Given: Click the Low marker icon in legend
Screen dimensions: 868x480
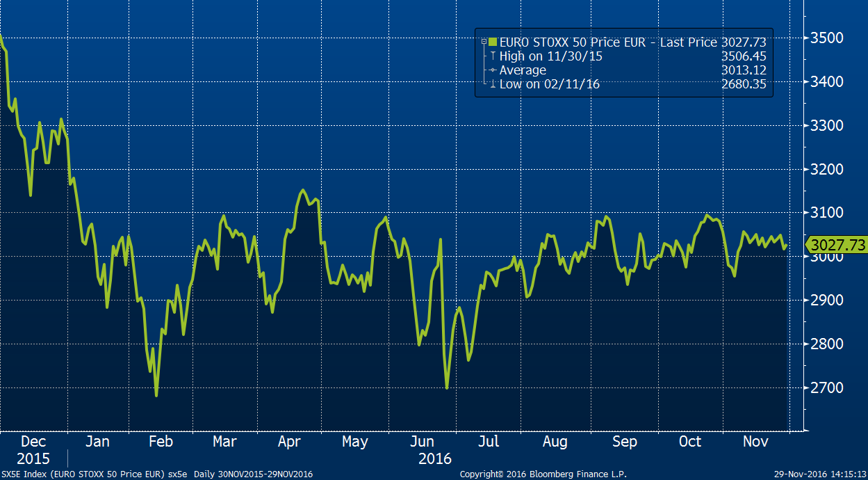Looking at the screenshot, I should tap(493, 84).
